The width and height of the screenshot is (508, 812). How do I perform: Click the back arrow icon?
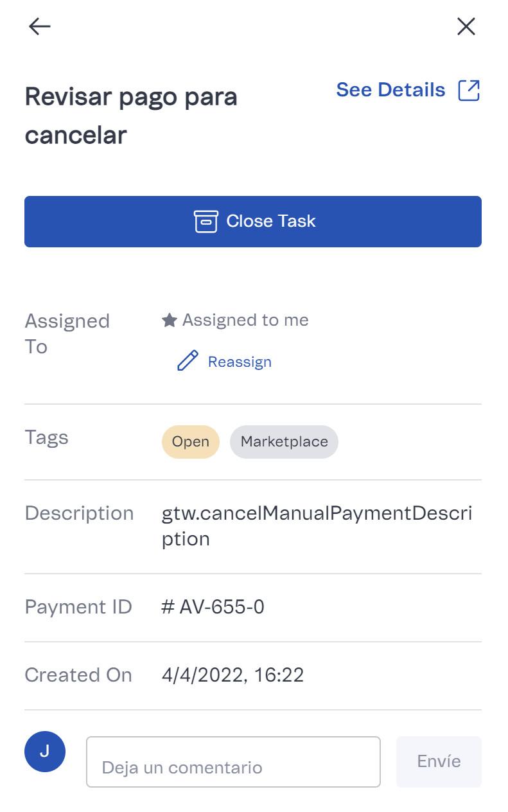pyautogui.click(x=40, y=26)
